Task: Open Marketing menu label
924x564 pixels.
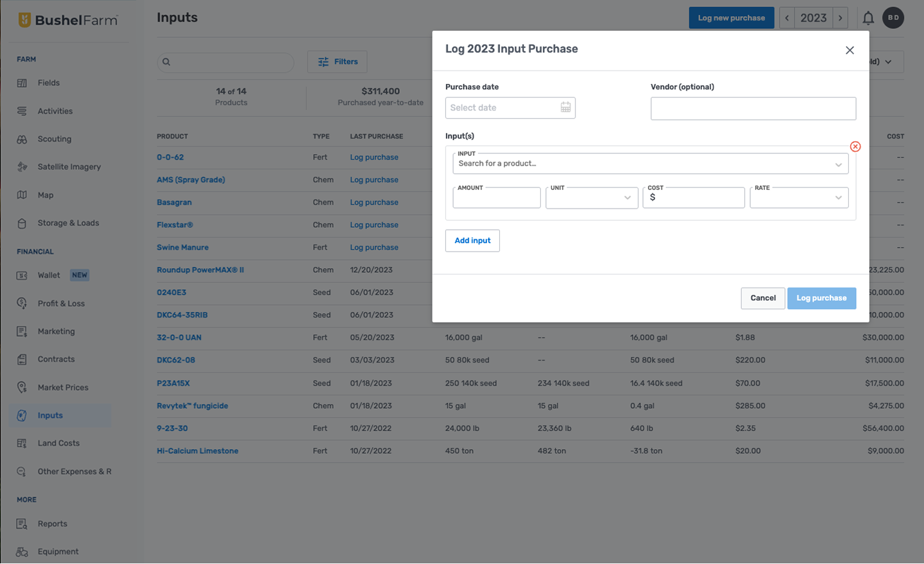Action: coord(56,332)
